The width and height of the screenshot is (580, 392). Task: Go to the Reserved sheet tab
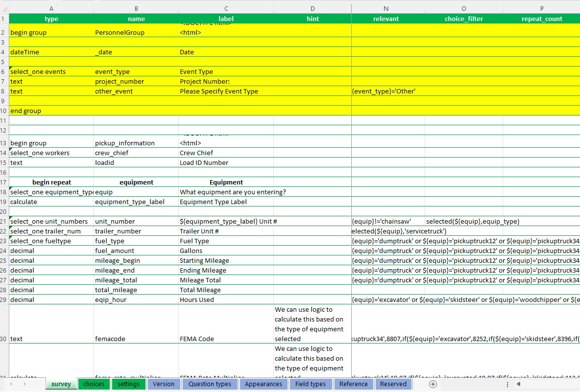pyautogui.click(x=393, y=384)
